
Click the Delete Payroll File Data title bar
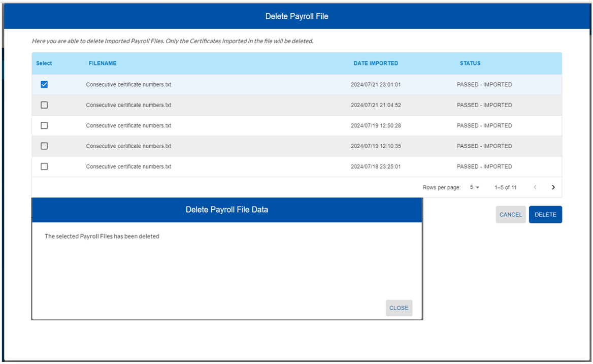(226, 210)
